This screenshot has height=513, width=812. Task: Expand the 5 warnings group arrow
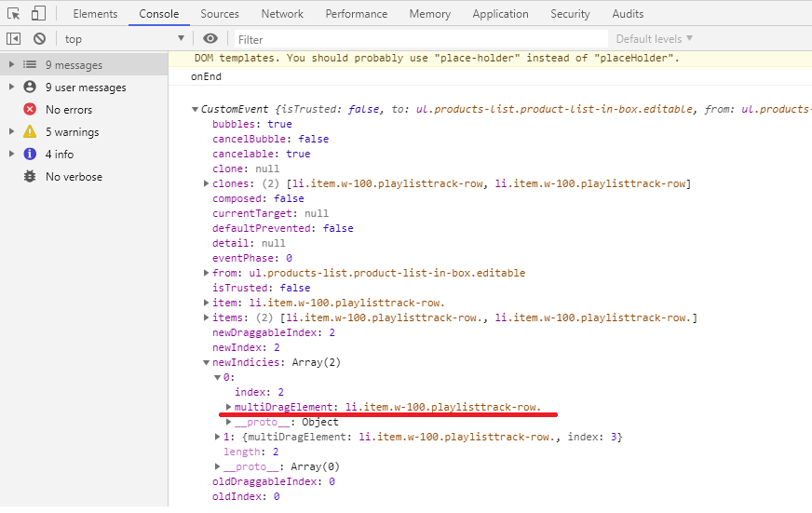pyautogui.click(x=11, y=131)
